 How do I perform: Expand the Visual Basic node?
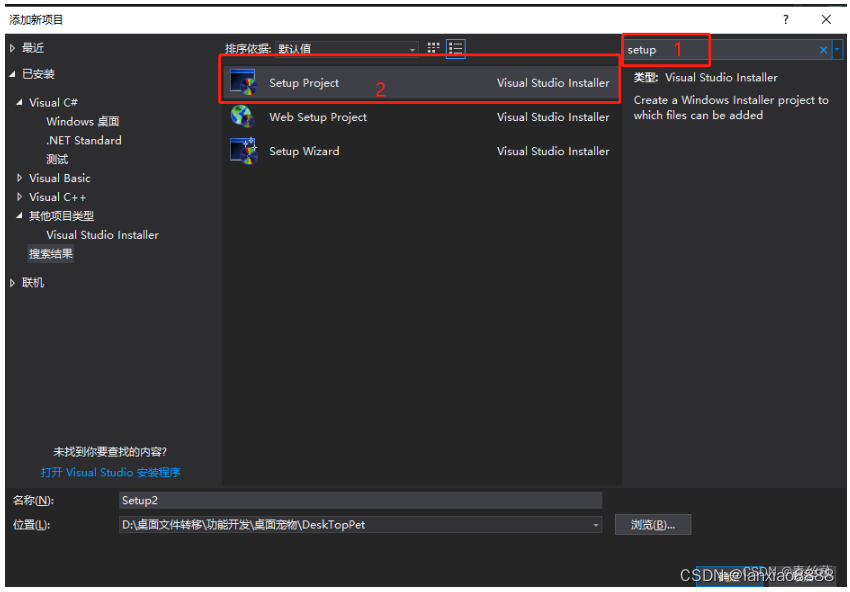(x=20, y=178)
